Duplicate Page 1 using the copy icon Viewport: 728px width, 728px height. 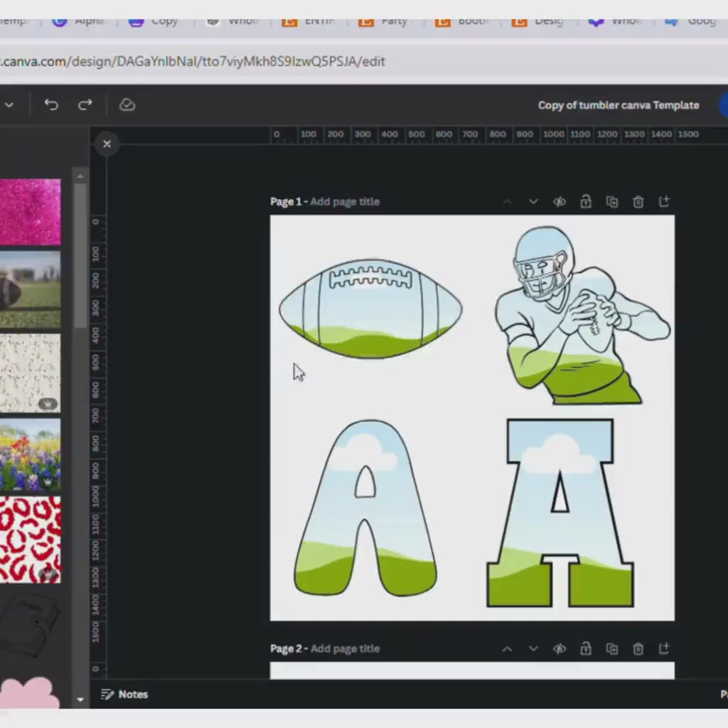click(x=612, y=202)
